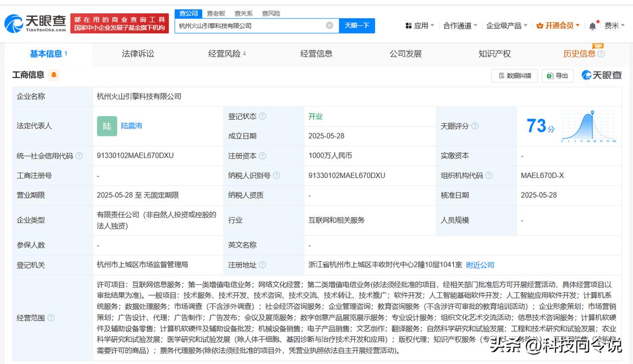The image size is (633, 364).
Task: Click the TianYanCha logo at top left
Action: coord(35,23)
